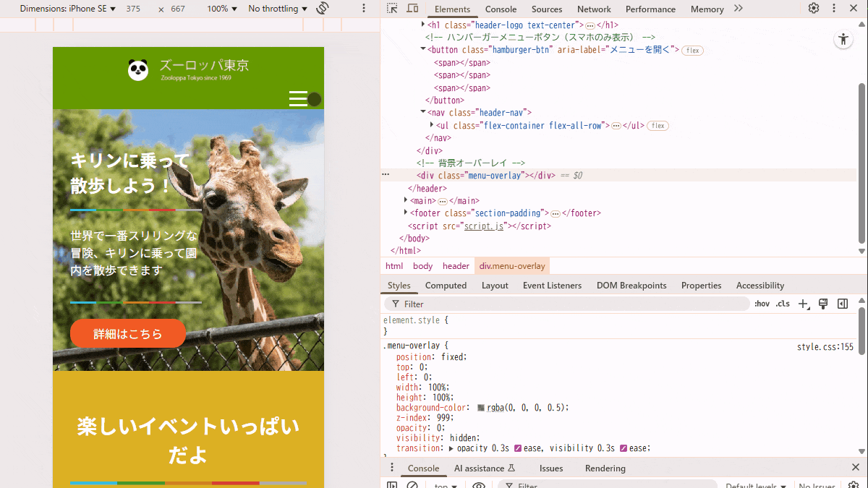The height and width of the screenshot is (488, 868).
Task: Expand collapsed ellipsis in the main element
Action: [443, 201]
